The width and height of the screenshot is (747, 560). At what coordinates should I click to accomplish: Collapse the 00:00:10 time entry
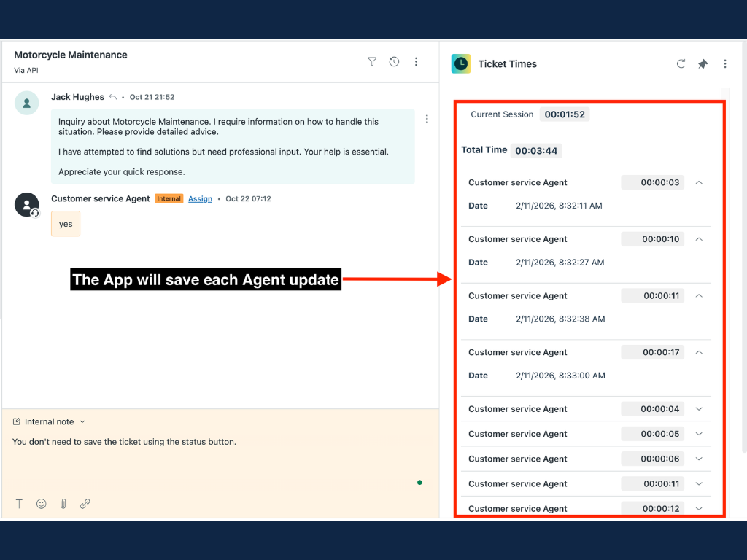click(x=699, y=239)
